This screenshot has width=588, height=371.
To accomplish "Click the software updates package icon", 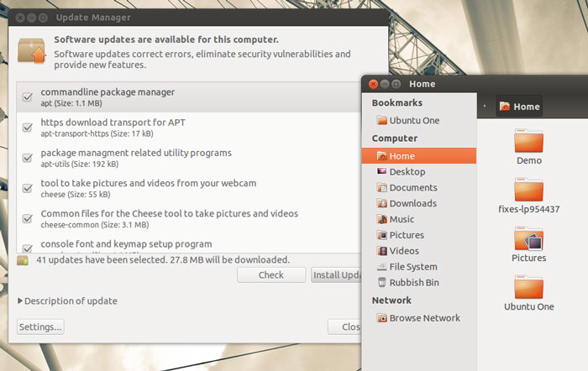I will click(32, 50).
